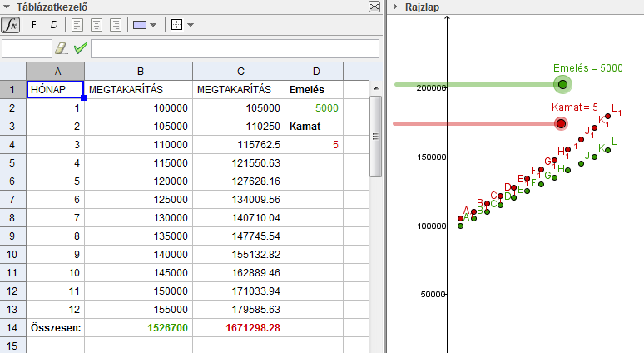Select column header C

tap(239, 72)
